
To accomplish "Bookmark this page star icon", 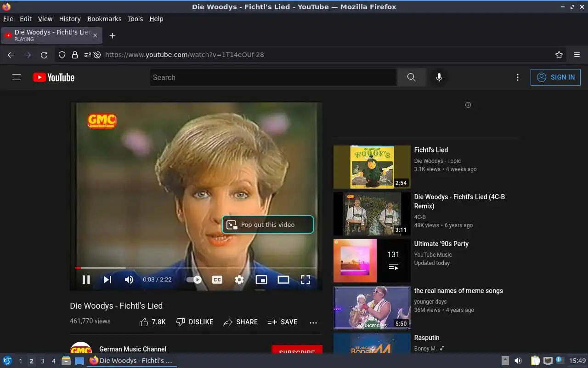I will pos(559,55).
